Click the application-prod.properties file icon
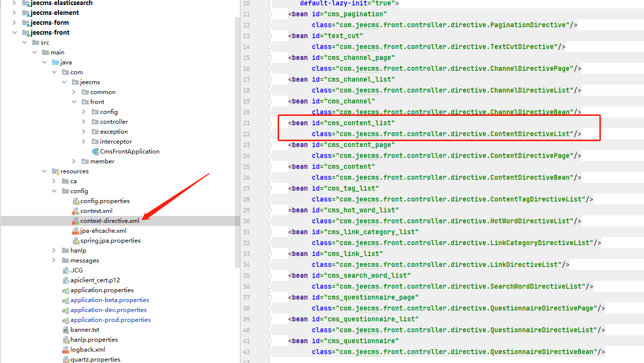This screenshot has height=363, width=644. point(66,320)
